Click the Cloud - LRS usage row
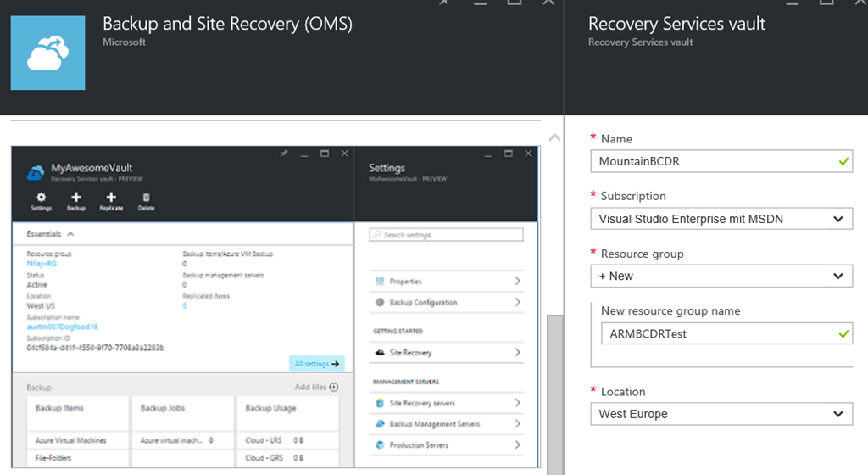 [x=287, y=441]
